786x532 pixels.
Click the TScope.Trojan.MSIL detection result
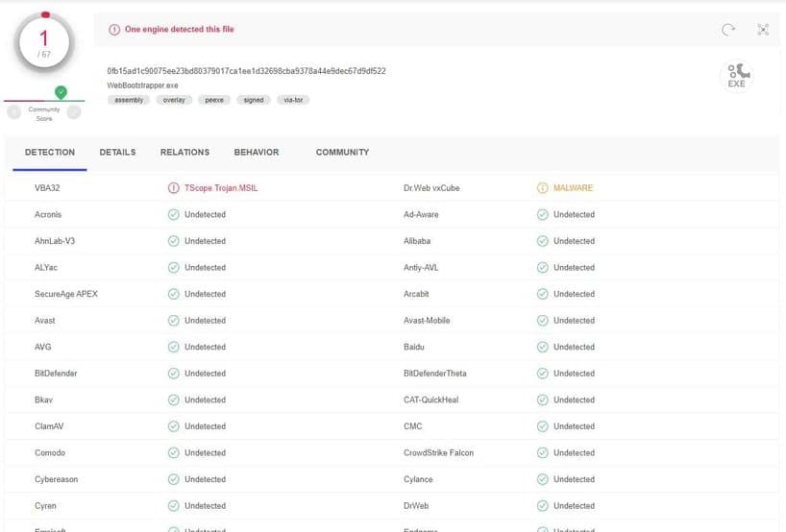[221, 188]
